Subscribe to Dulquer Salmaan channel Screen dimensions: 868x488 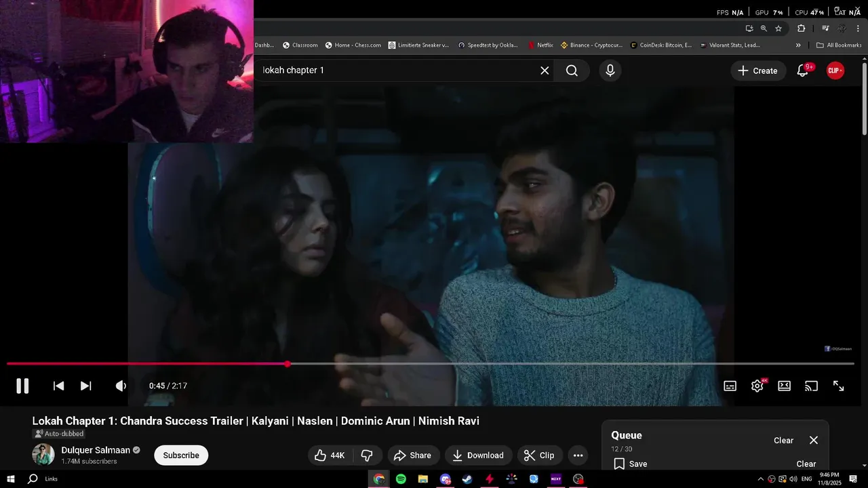(x=181, y=455)
